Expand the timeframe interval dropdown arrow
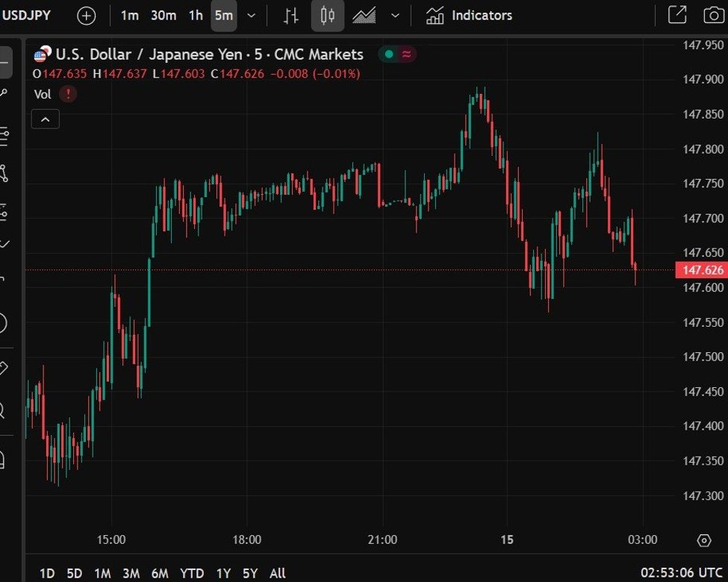This screenshot has height=582, width=728. point(252,16)
